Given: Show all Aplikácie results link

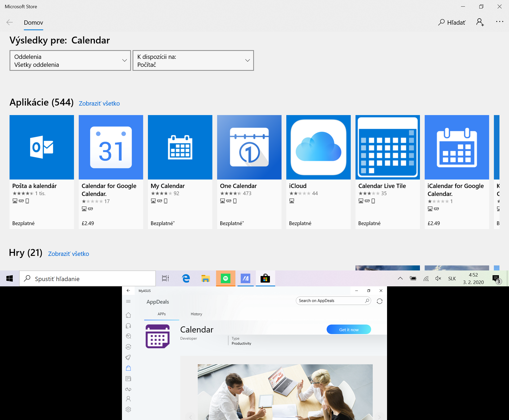Looking at the screenshot, I should tap(99, 103).
